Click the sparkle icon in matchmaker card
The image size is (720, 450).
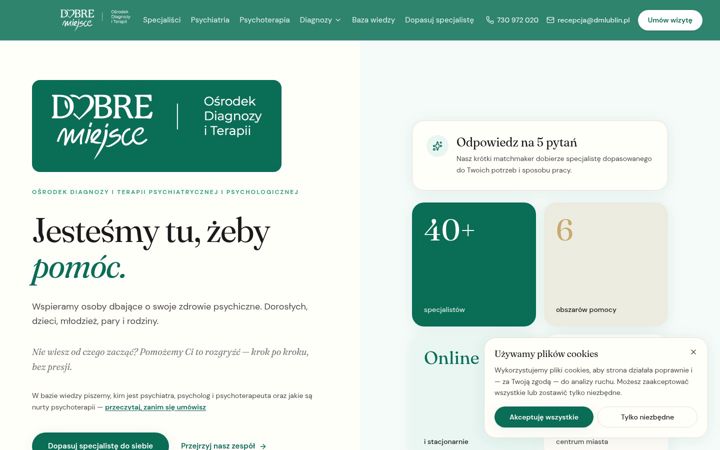(437, 146)
